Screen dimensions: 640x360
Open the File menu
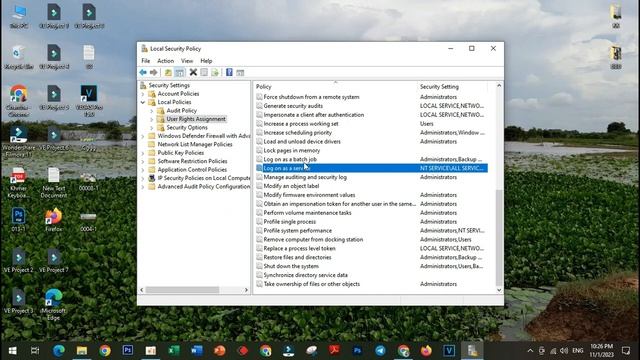[146, 61]
